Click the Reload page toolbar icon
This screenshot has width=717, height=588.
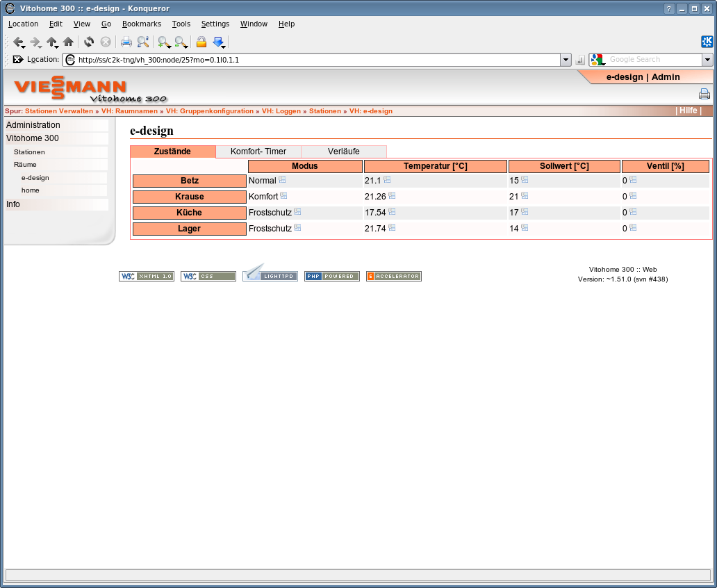tap(89, 42)
